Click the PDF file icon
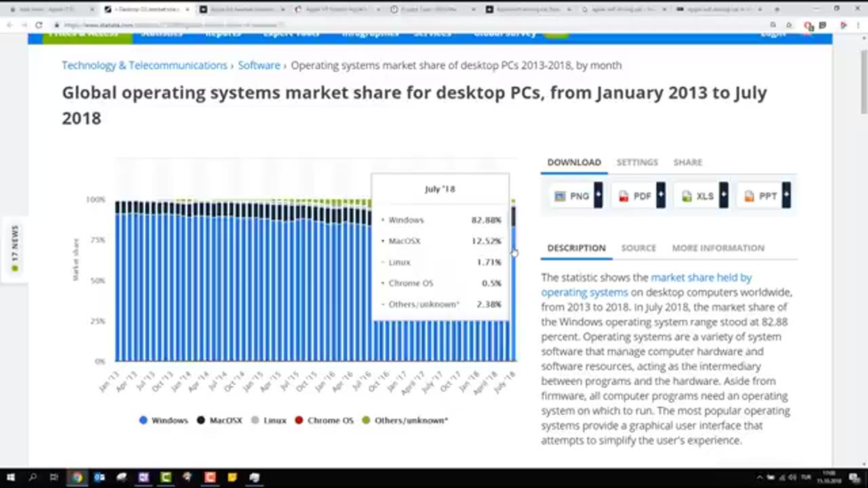The width and height of the screenshot is (868, 488). (623, 196)
